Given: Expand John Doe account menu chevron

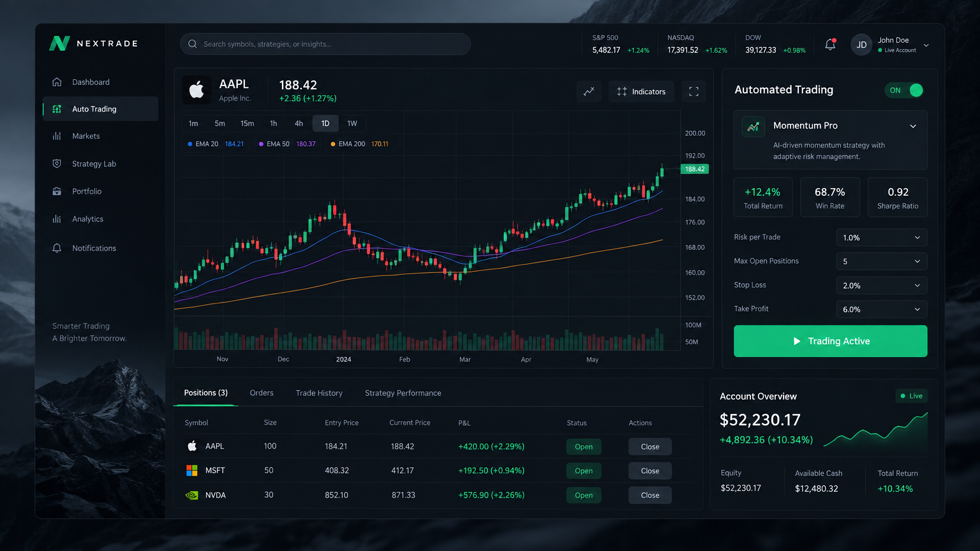Looking at the screenshot, I should [x=926, y=45].
